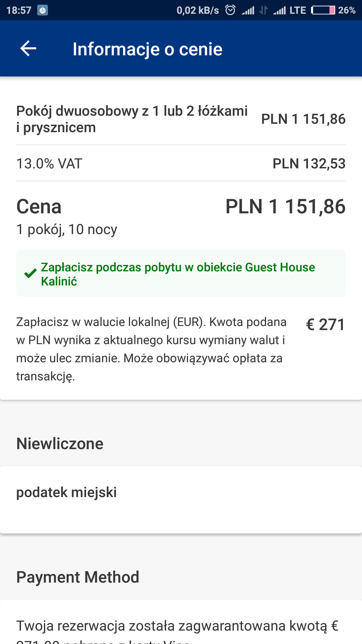Screen dimensions: 362x644
Task: Tap the battery indicator icon
Action: click(x=323, y=10)
